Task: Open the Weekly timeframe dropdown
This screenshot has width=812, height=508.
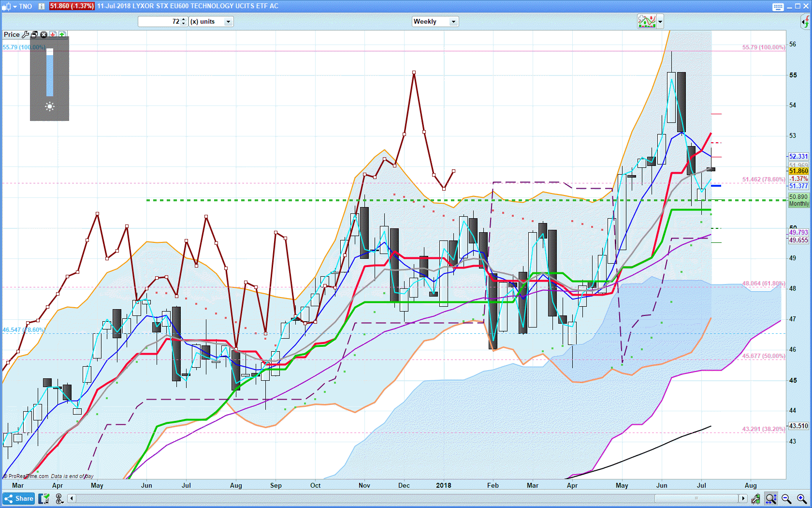Action: tap(435, 21)
